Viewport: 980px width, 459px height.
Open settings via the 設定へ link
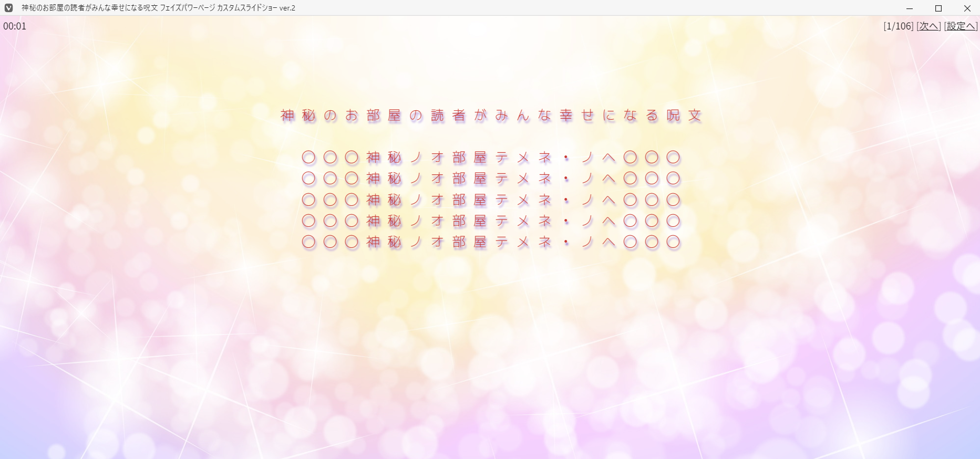coord(961,26)
